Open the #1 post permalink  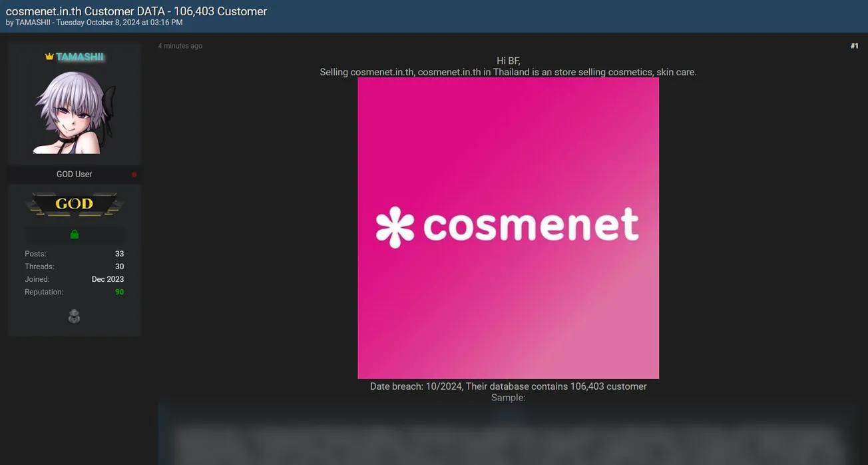click(854, 46)
